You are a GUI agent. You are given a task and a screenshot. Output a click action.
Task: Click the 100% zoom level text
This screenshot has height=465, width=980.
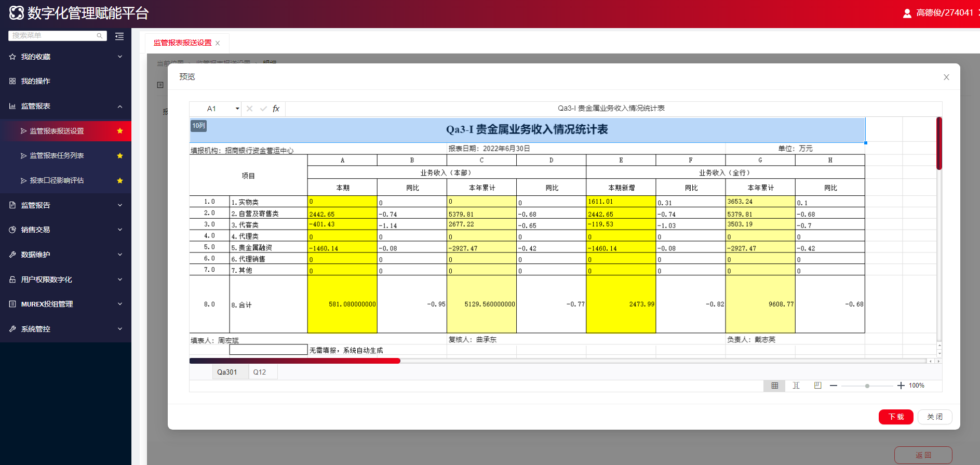(917, 386)
